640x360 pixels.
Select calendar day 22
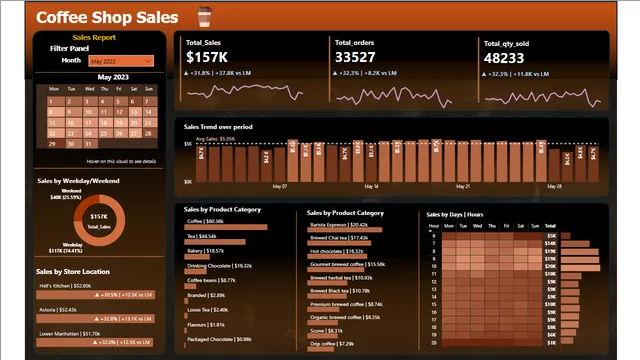tap(56, 133)
